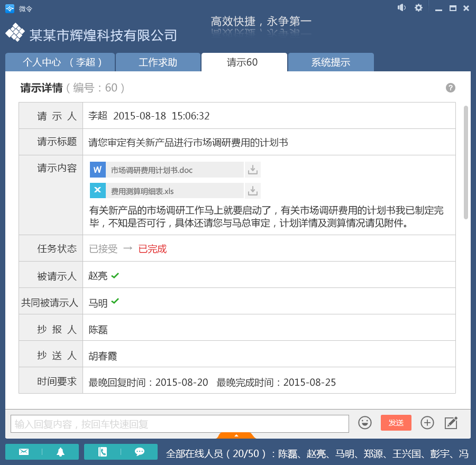Screen dimensions: 476x465
Task: Open settings gear in title bar
Action: coord(418,7)
